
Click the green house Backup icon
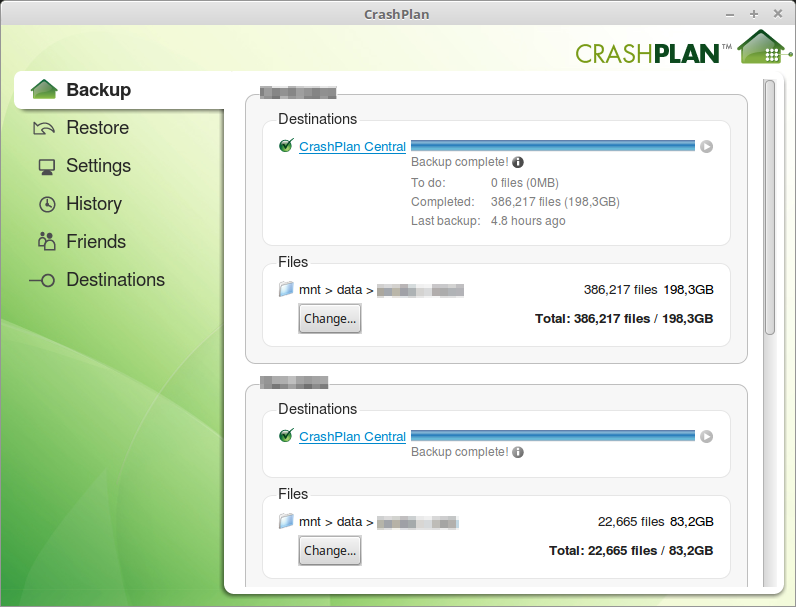point(44,89)
